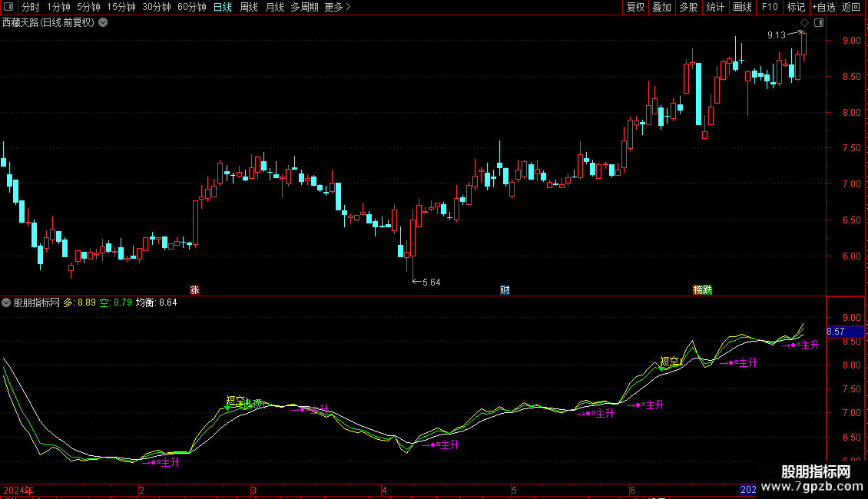Switch to 月线 monthly chart
This screenshot has height=499, width=868.
click(x=274, y=7)
